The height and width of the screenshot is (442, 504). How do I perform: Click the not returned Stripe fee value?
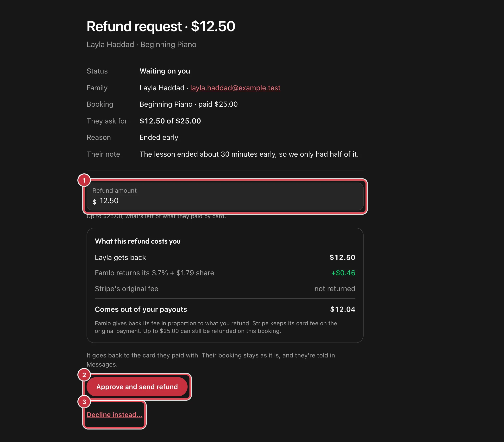(x=335, y=289)
